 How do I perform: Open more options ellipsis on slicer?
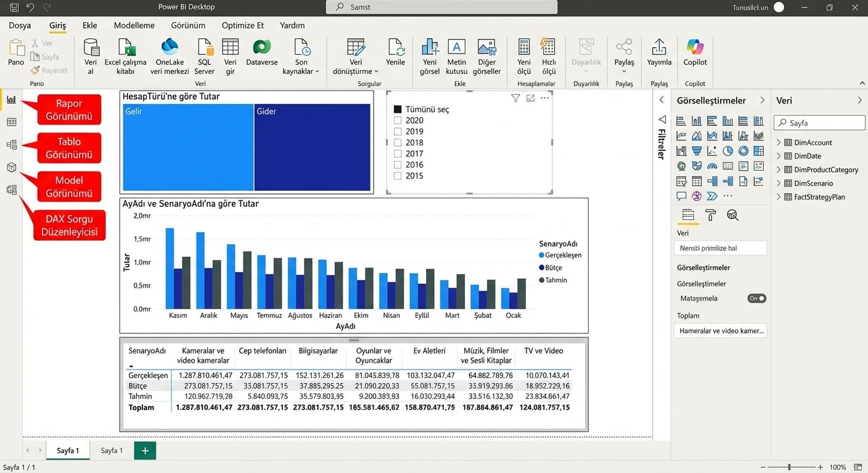[544, 98]
